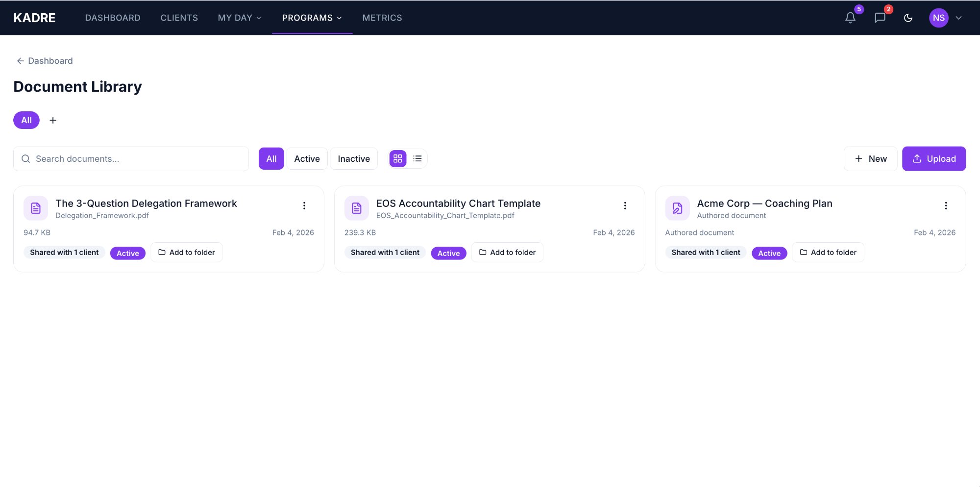Open the chat messages icon
Screen dimensions: 980x487
pos(880,18)
